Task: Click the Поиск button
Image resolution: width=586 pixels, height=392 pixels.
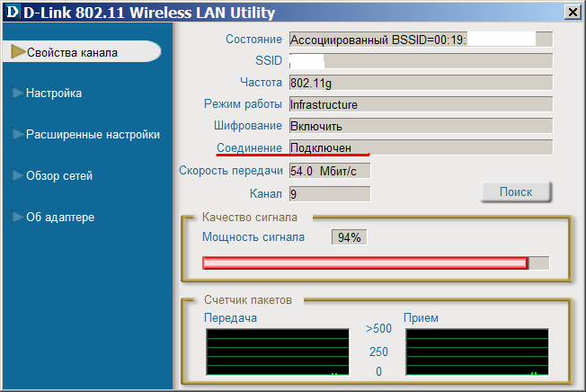Action: 516,192
